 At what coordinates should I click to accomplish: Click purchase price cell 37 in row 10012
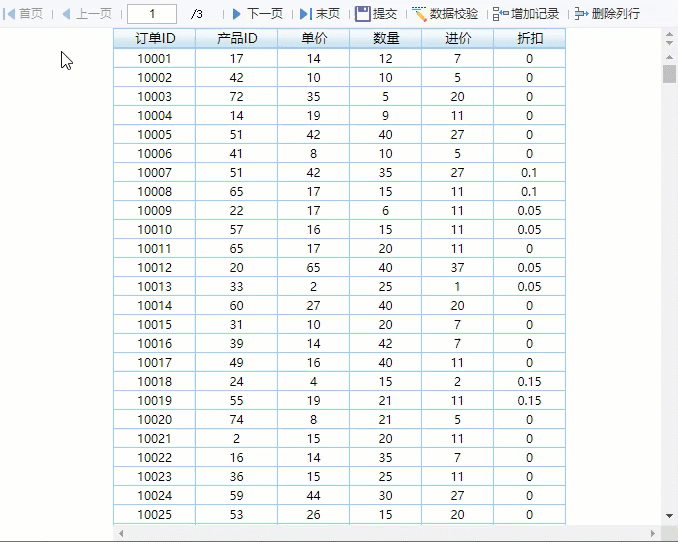coord(457,267)
